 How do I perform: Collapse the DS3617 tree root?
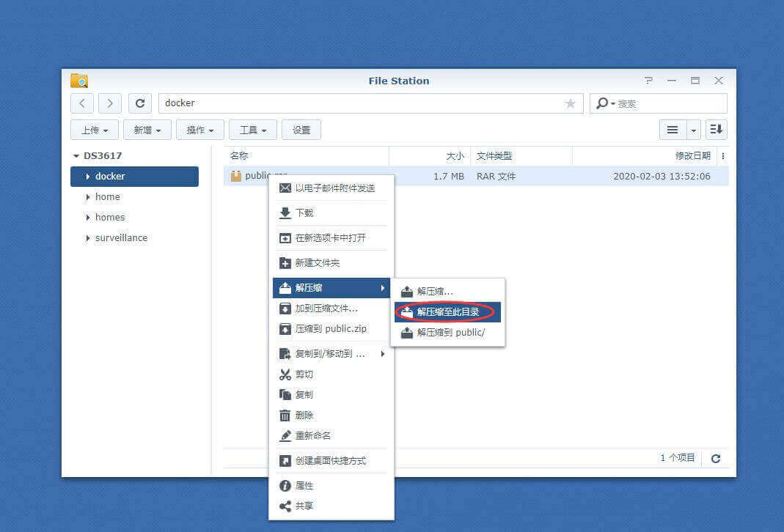(x=76, y=156)
